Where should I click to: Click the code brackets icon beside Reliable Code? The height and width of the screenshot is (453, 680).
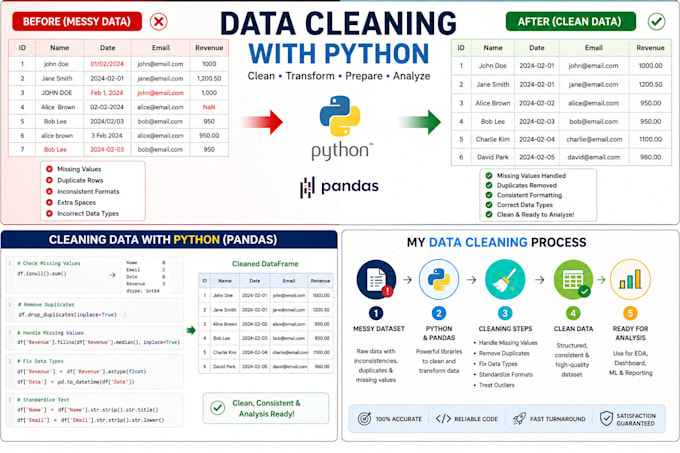coord(443,419)
